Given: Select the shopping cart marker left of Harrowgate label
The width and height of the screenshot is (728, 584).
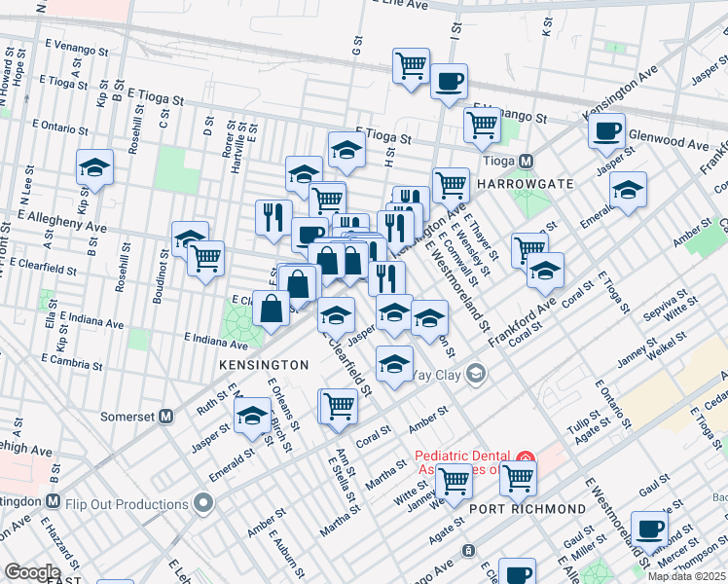Looking at the screenshot, I should (451, 186).
